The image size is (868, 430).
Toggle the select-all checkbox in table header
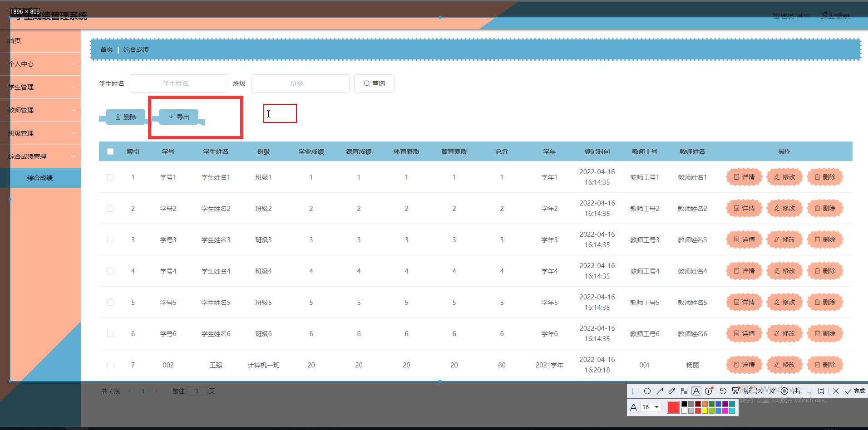tap(110, 151)
